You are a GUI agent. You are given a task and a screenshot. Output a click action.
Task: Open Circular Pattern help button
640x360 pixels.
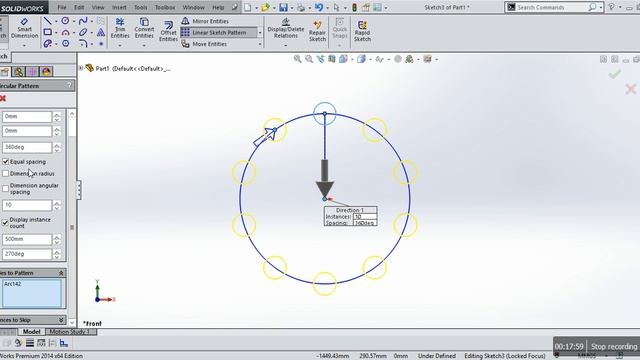pyautogui.click(x=70, y=85)
